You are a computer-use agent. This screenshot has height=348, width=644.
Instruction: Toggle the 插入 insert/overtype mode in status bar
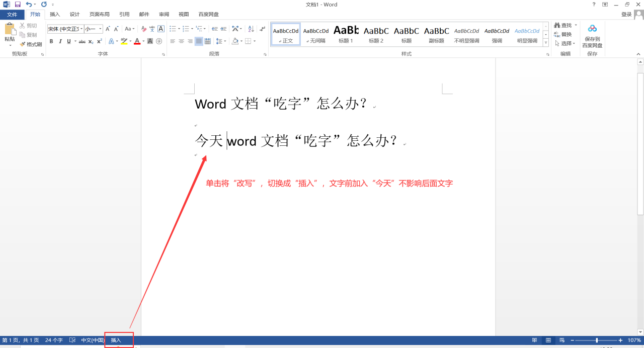(x=116, y=340)
